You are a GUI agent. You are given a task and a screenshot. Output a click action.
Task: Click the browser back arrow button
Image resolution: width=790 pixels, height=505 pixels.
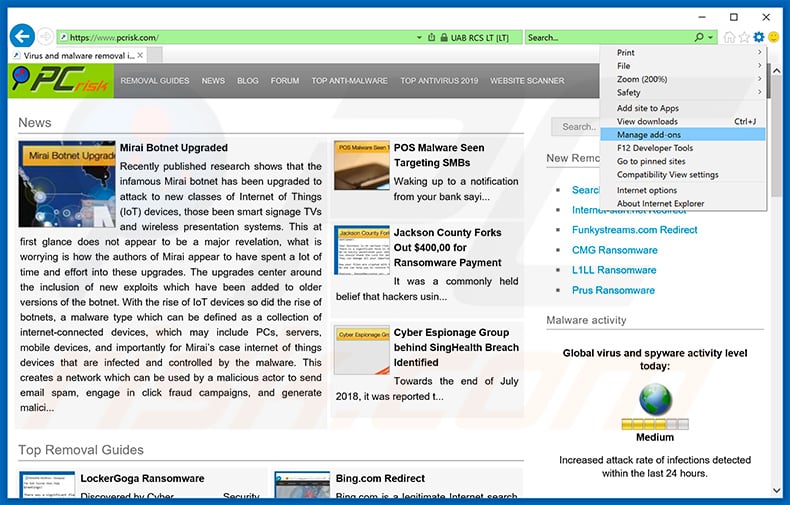pos(22,36)
